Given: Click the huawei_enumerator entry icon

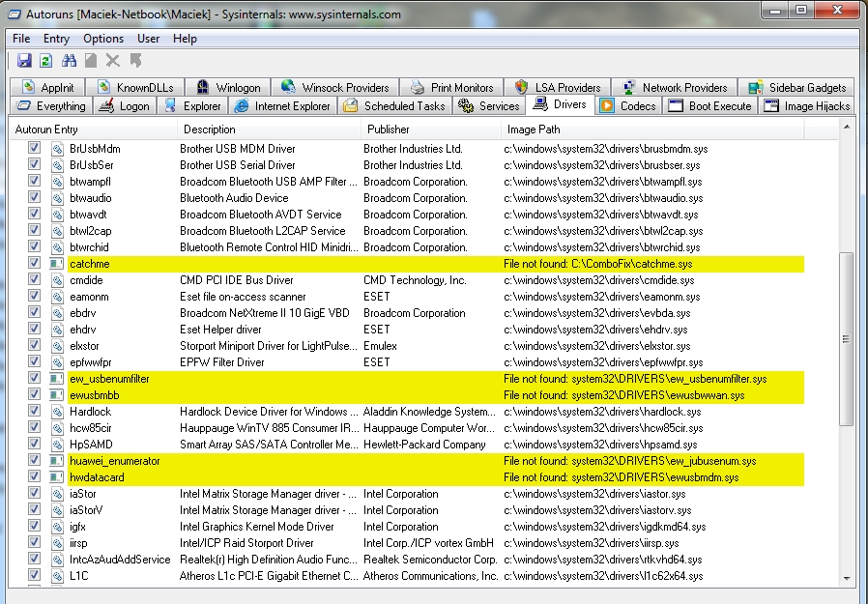Looking at the screenshot, I should [56, 461].
